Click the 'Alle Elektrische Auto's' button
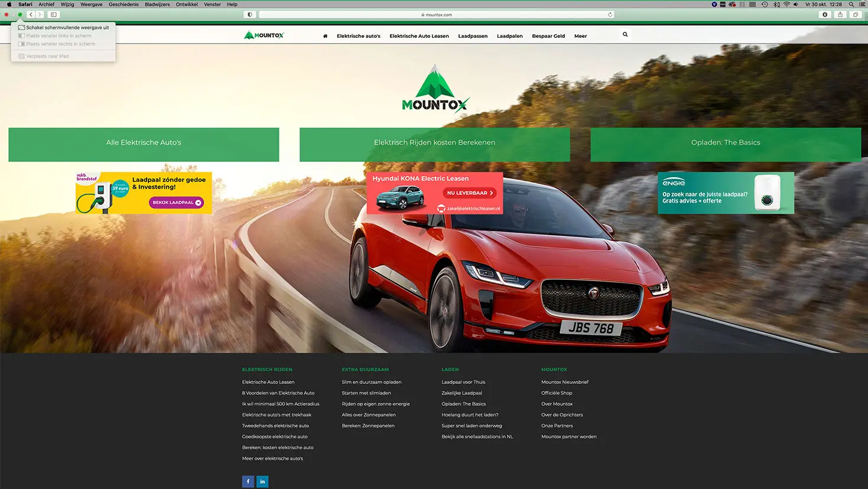The image size is (868, 489). coord(144,144)
